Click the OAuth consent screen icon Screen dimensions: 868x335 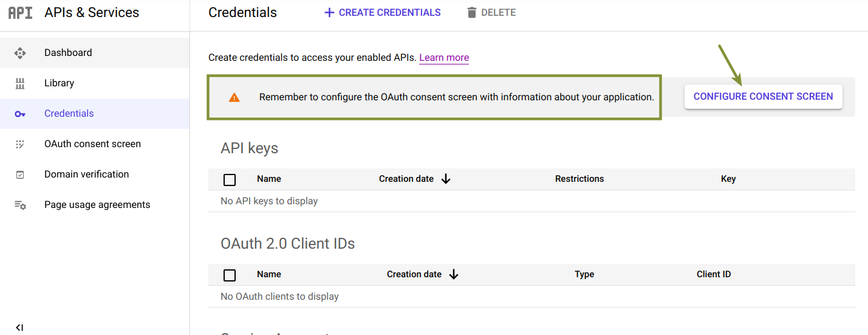coord(20,144)
